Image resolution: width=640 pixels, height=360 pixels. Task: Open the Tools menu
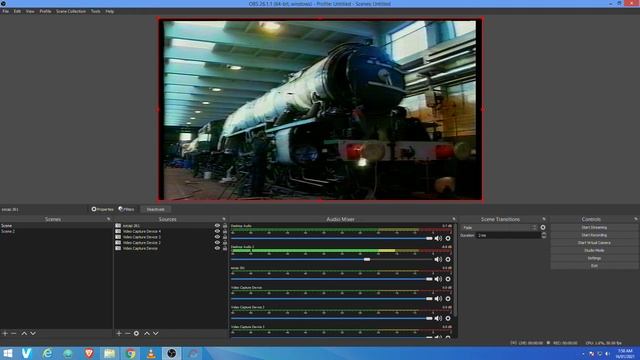tap(96, 11)
